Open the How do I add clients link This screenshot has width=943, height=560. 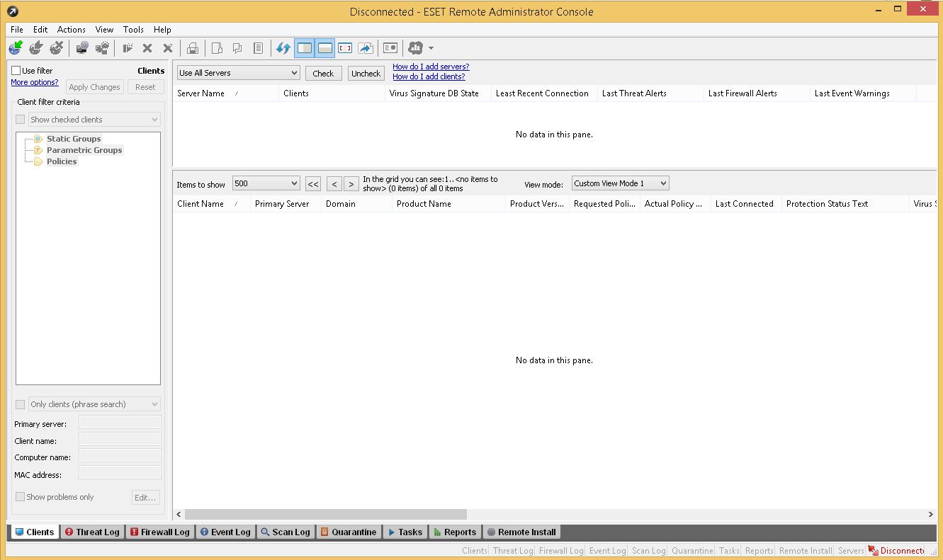pyautogui.click(x=429, y=76)
